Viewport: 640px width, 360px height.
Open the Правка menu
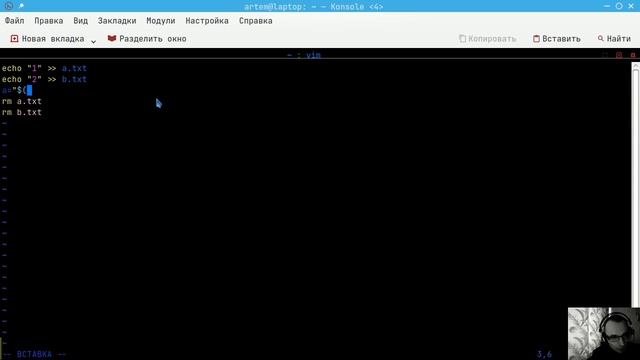click(x=49, y=21)
